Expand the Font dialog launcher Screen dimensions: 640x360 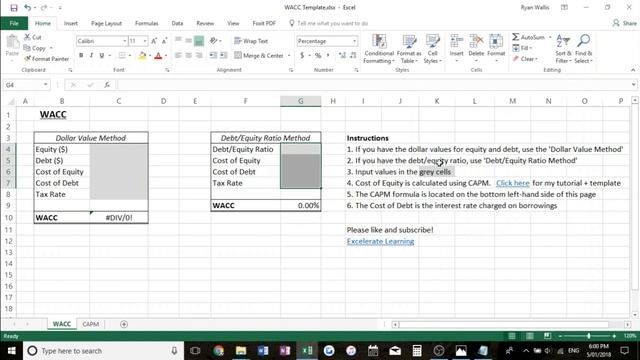(x=167, y=70)
